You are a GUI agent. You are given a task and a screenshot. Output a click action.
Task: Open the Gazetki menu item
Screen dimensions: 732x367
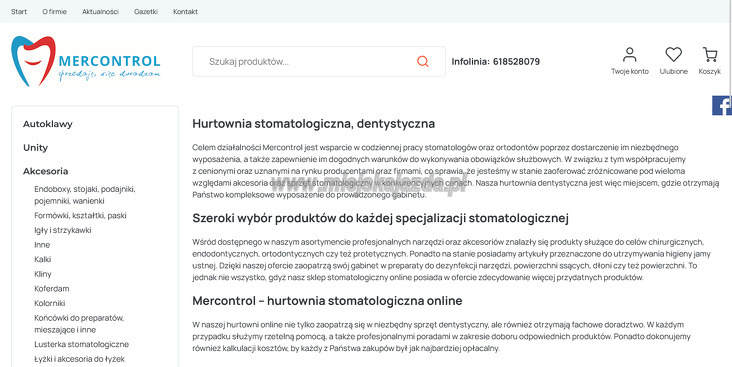coord(146,12)
